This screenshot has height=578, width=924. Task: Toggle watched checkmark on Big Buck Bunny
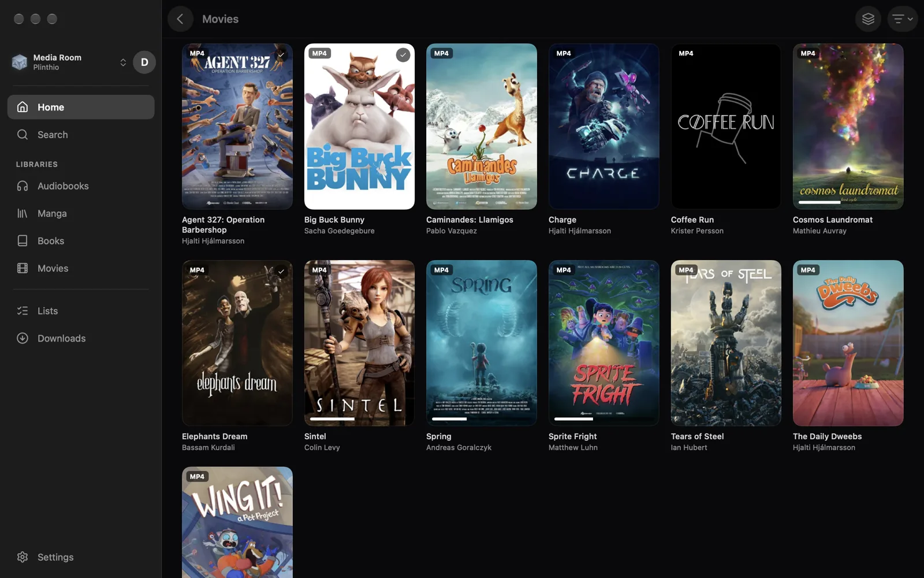(403, 55)
